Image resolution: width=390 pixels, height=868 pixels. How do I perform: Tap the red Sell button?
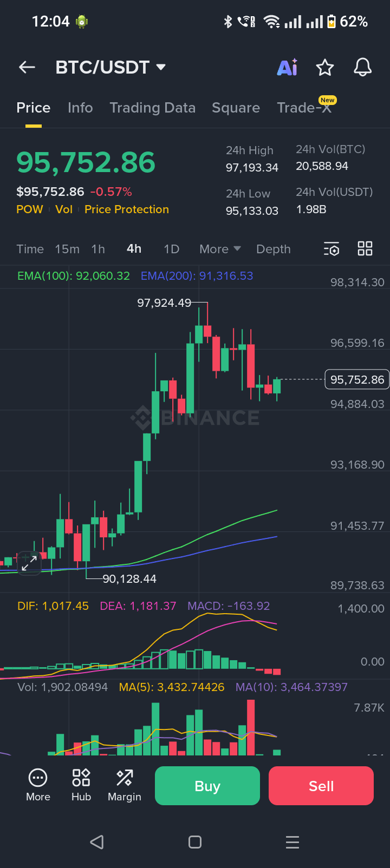(321, 786)
